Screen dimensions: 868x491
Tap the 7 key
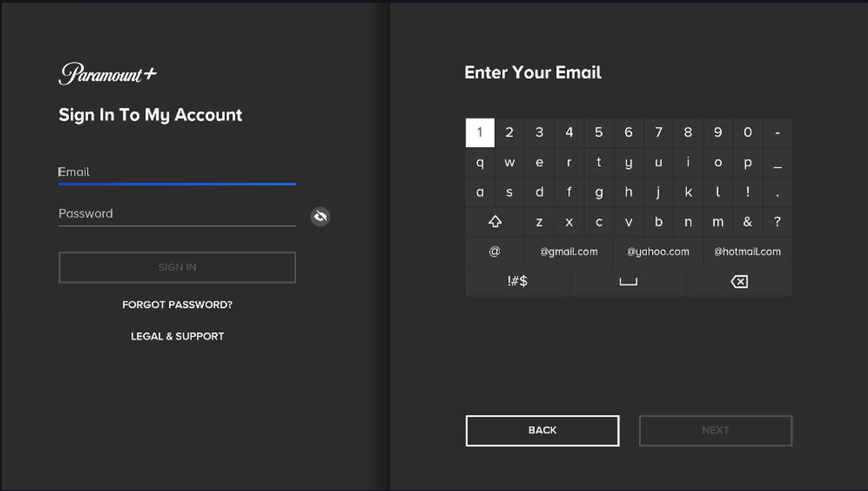point(658,133)
